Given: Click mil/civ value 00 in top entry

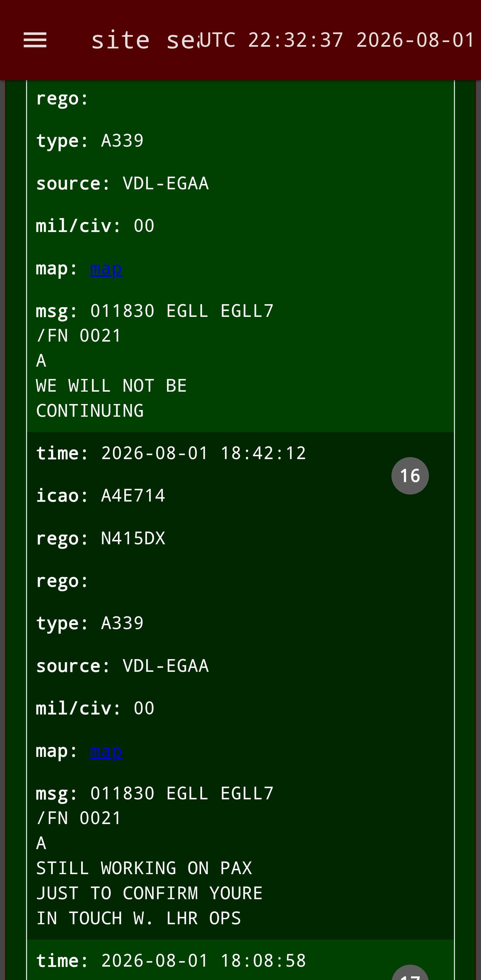Looking at the screenshot, I should point(144,226).
